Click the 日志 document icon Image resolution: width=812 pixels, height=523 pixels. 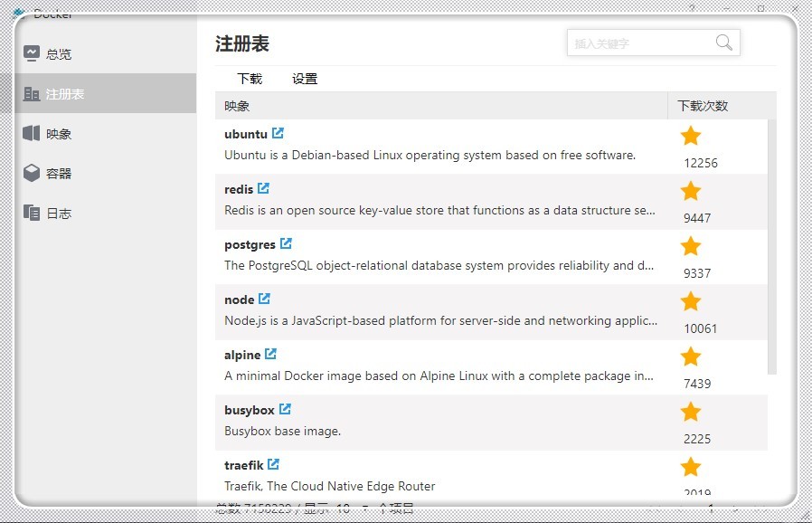(31, 213)
